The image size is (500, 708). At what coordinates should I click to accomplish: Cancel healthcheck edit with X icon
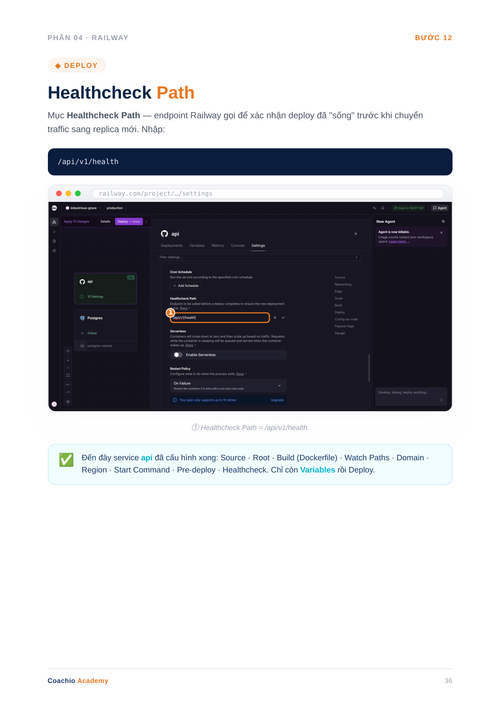pyautogui.click(x=275, y=317)
